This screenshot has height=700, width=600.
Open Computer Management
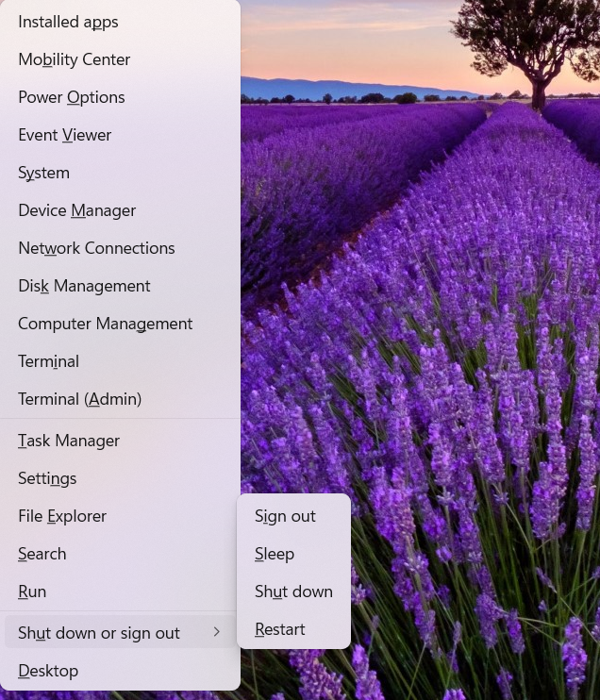105,324
